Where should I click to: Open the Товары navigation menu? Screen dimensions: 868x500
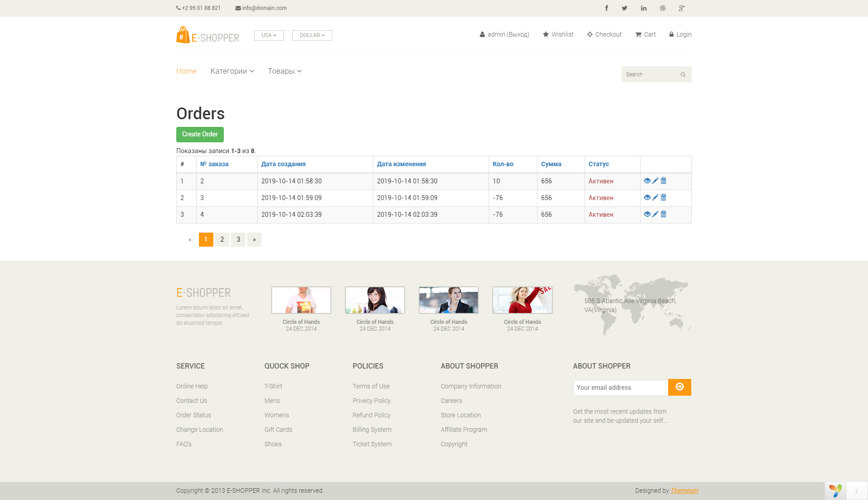pyautogui.click(x=284, y=71)
